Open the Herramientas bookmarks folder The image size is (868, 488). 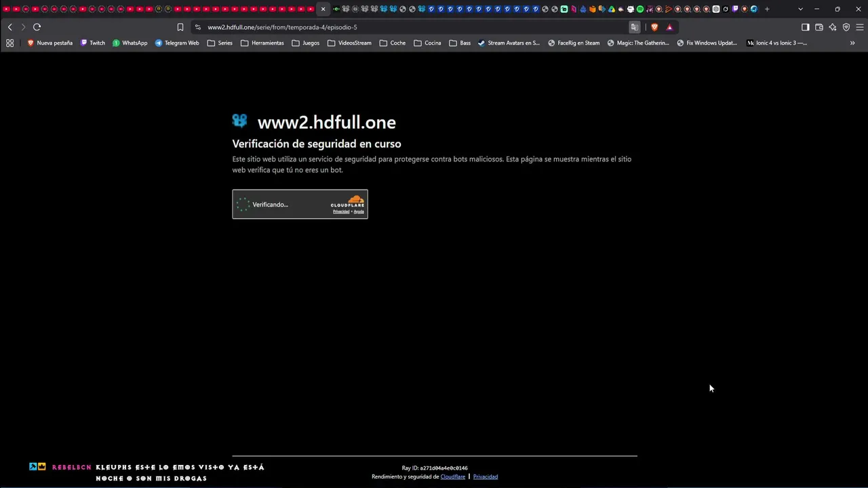tap(262, 43)
